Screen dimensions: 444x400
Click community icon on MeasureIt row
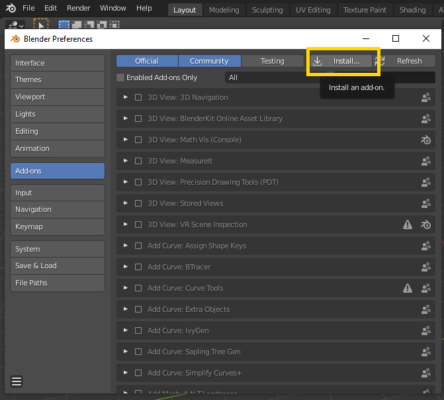coord(426,161)
